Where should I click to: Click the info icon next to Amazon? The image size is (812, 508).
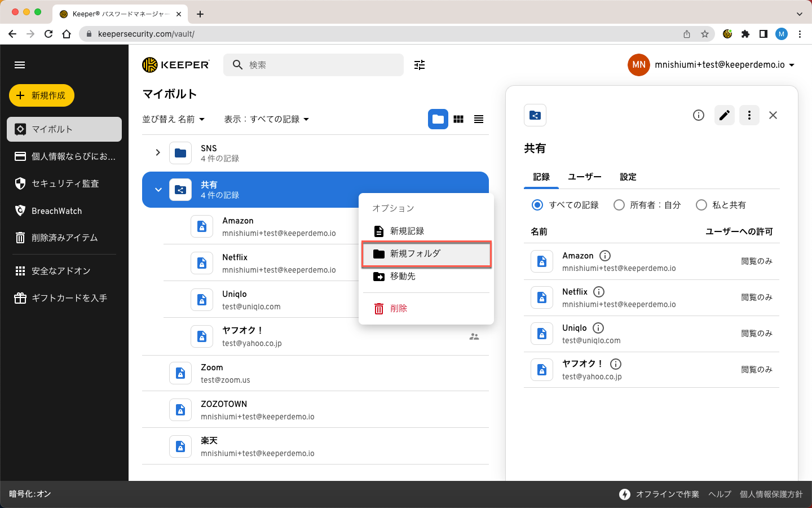(605, 256)
